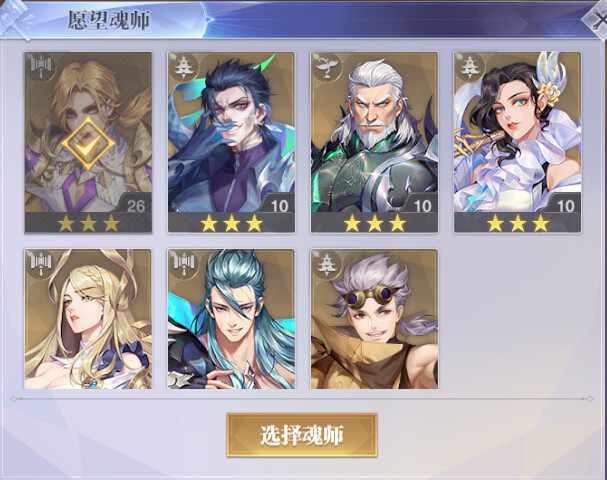Image resolution: width=607 pixels, height=480 pixels.
Task: Select the purple-haired hero wearing goggles
Action: tap(374, 319)
